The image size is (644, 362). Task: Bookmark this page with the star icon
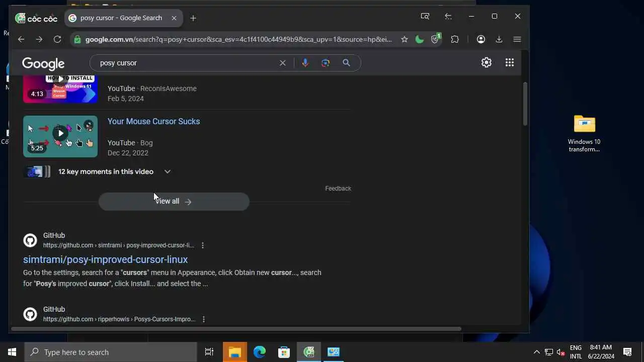click(404, 39)
